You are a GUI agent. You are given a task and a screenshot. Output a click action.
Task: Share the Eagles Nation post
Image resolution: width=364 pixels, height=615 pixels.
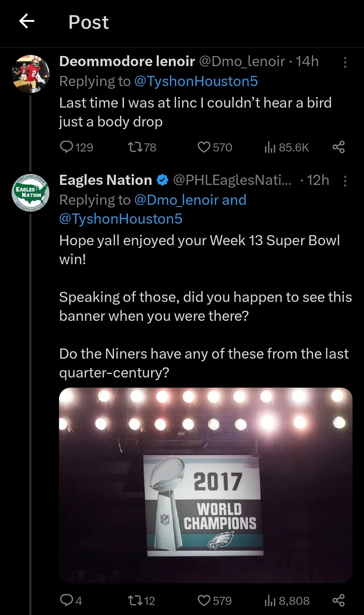tap(338, 600)
